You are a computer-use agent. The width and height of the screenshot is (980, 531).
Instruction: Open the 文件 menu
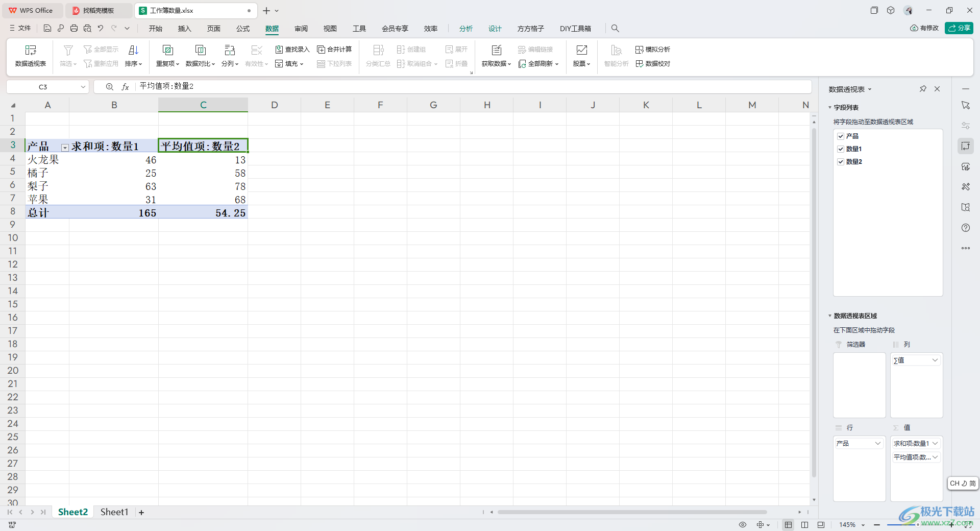click(20, 29)
